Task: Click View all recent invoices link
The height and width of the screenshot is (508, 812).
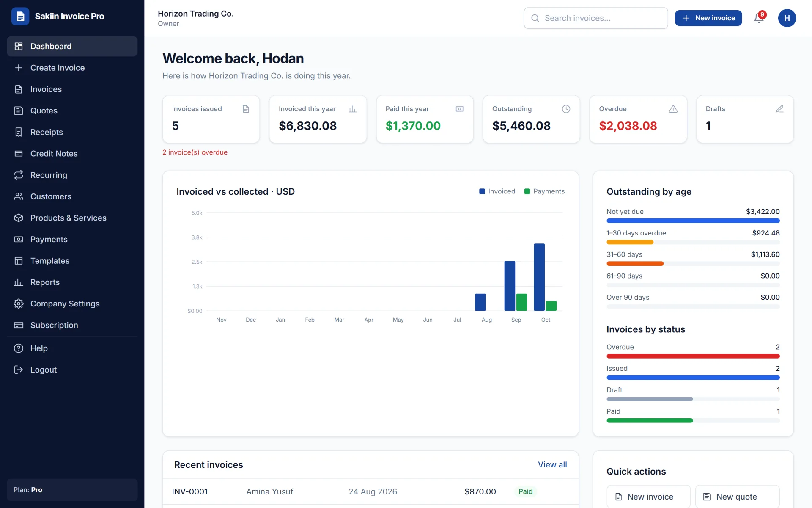Action: (x=552, y=464)
